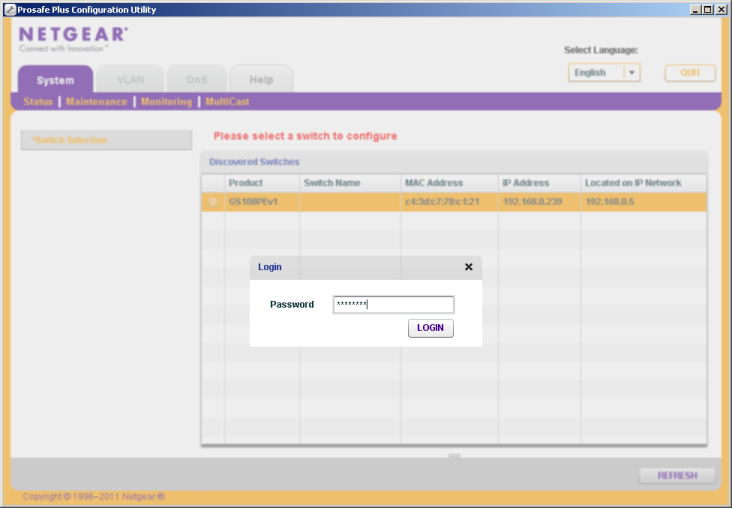The image size is (732, 508).
Task: Select Switch Selection in the left panel
Action: point(106,140)
